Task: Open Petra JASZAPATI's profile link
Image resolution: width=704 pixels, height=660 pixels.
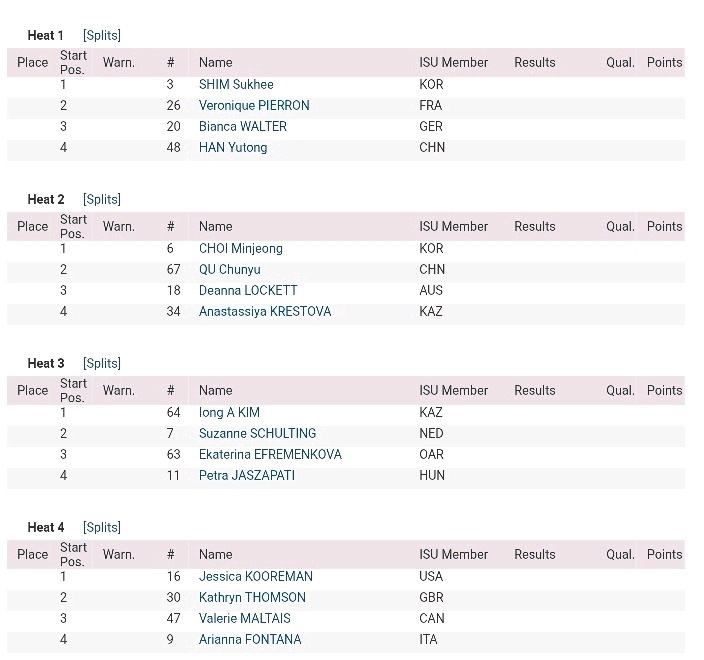Action: [x=247, y=475]
